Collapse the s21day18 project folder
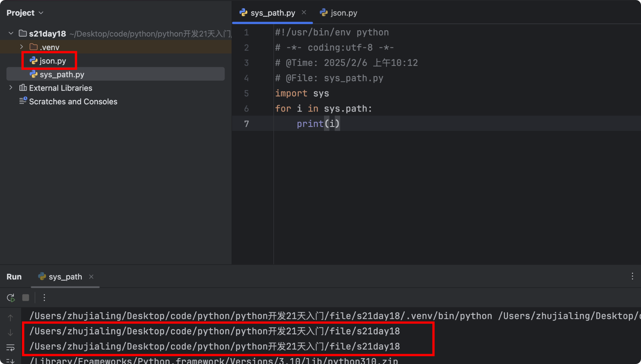The width and height of the screenshot is (641, 364). point(11,34)
